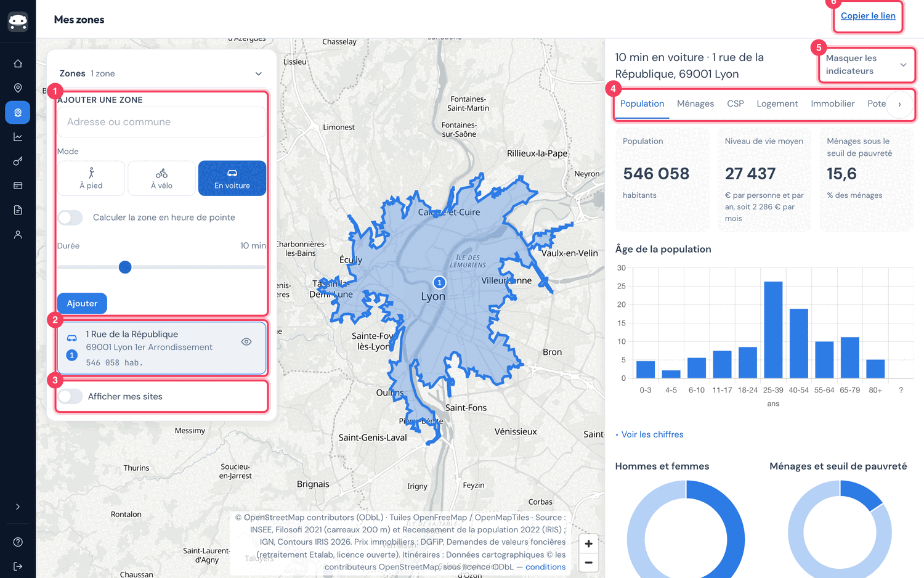Click the Durée slider handle

tap(125, 267)
